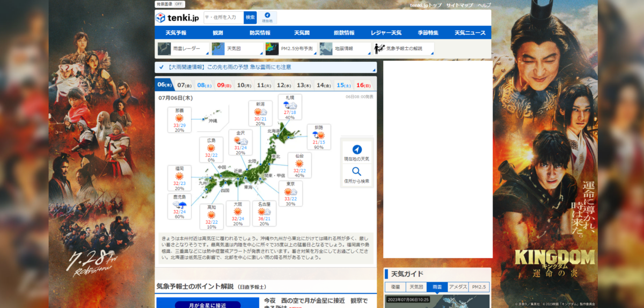
Task: Open the 天気ニュース menu
Action: 470,33
